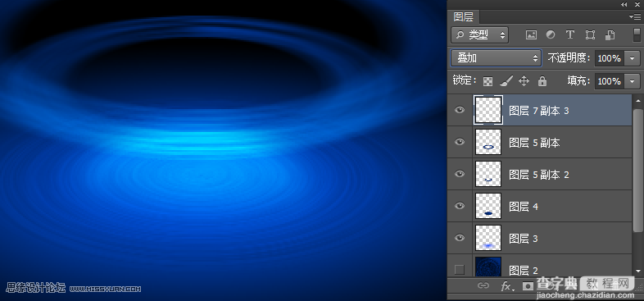Lock transparent pixels checkerboard icon
The width and height of the screenshot is (644, 301).
coord(488,81)
